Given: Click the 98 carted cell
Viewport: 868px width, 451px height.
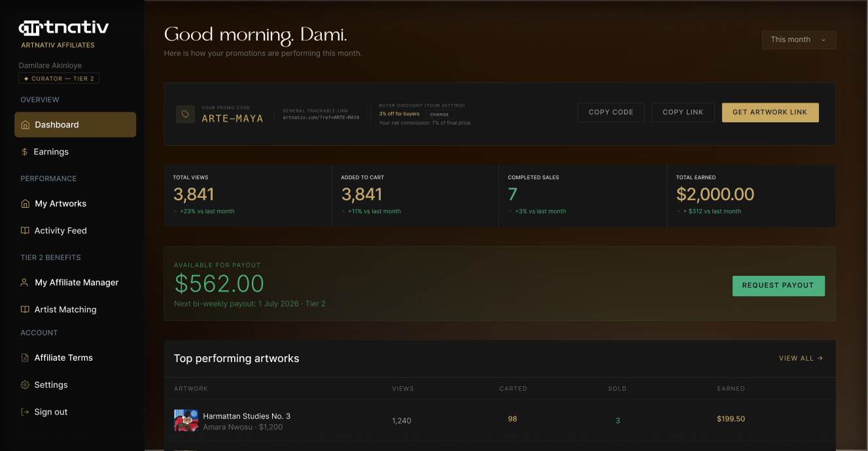Looking at the screenshot, I should (512, 419).
